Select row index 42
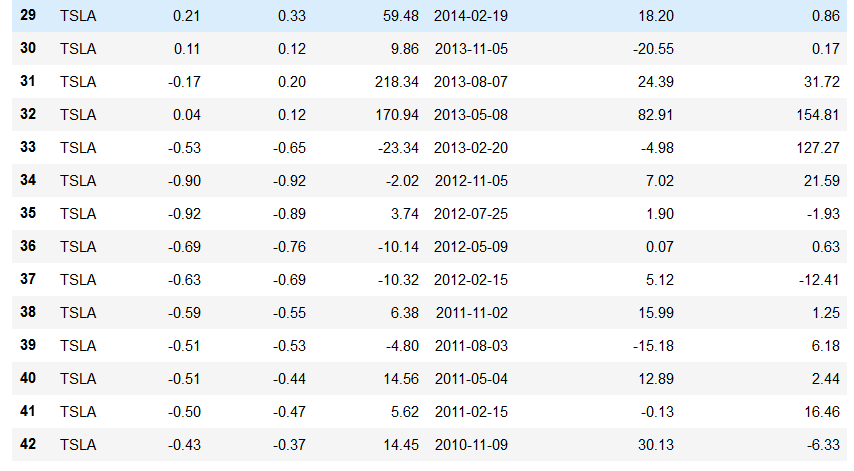 [28, 445]
